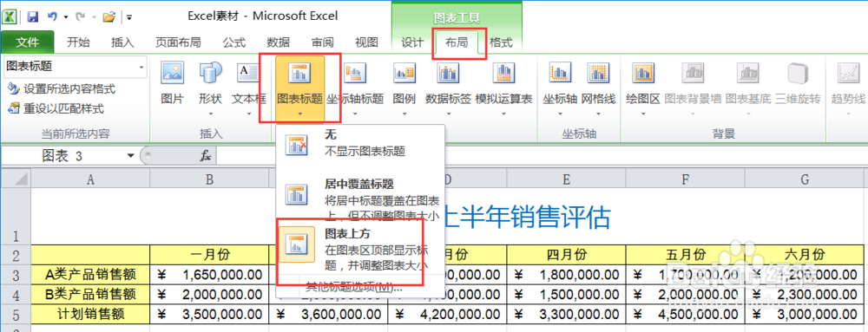The image size is (868, 332).
Task: Switch to the 页面布局 tab
Action: [x=178, y=42]
